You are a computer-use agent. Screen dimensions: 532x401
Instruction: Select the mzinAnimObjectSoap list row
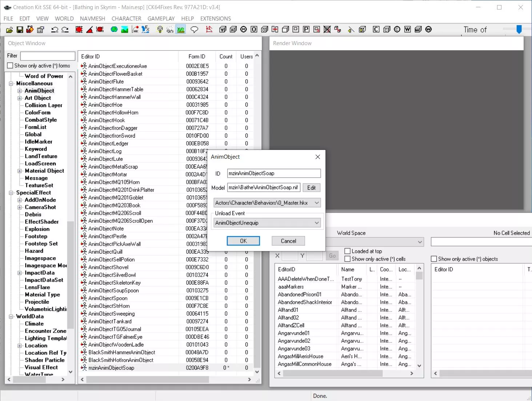pyautogui.click(x=165, y=368)
